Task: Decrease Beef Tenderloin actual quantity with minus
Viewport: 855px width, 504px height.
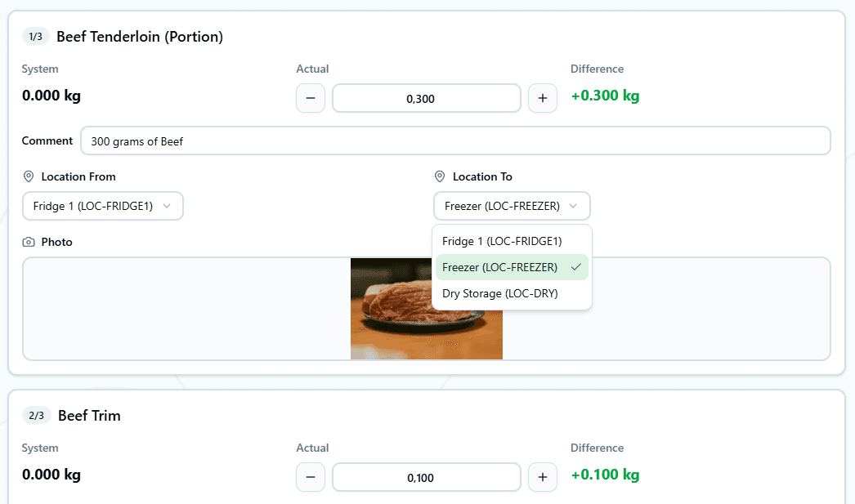Action: pyautogui.click(x=311, y=99)
